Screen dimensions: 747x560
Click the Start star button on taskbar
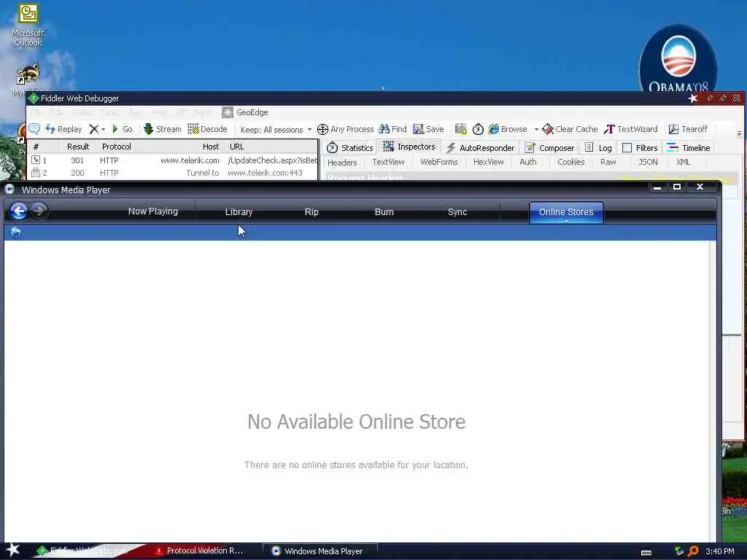pos(12,550)
